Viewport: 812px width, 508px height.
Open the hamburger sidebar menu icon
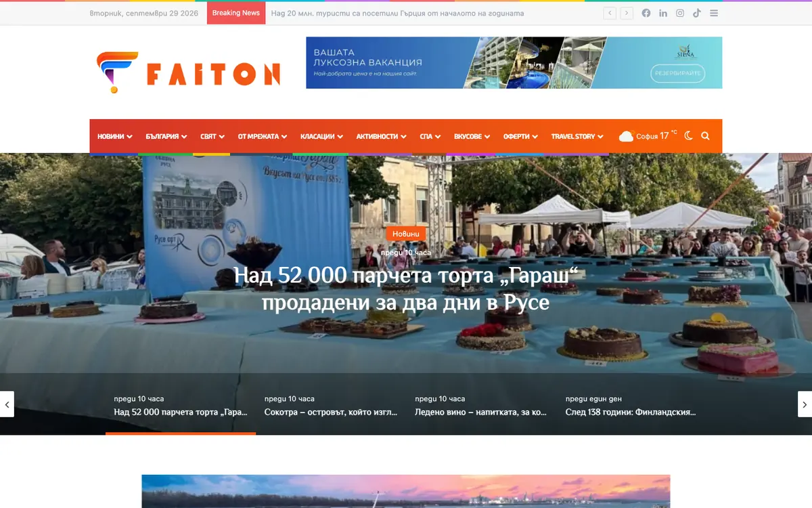pos(714,13)
